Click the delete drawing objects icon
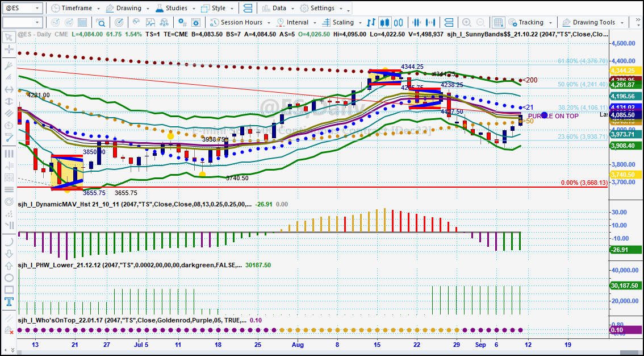 [x=9, y=330]
